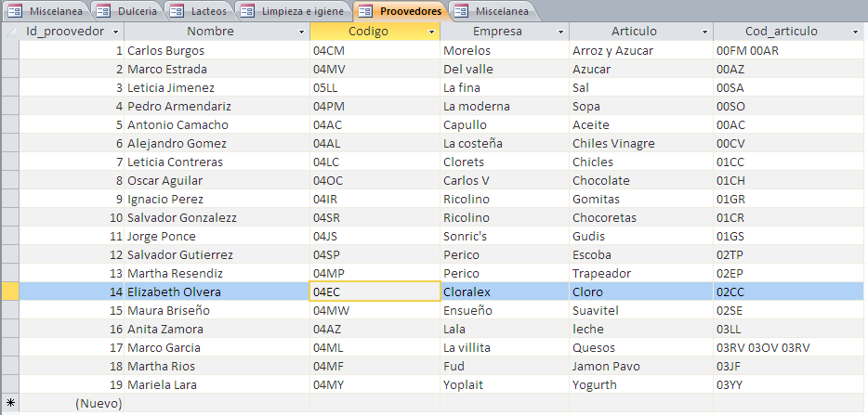Click the Empresa cell Sonric's

(505, 236)
